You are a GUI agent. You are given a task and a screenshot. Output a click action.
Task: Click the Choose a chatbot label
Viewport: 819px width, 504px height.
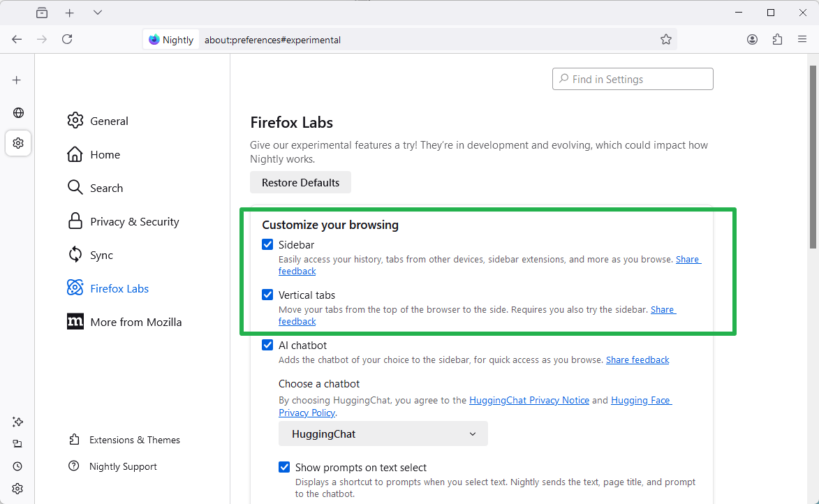tap(318, 383)
